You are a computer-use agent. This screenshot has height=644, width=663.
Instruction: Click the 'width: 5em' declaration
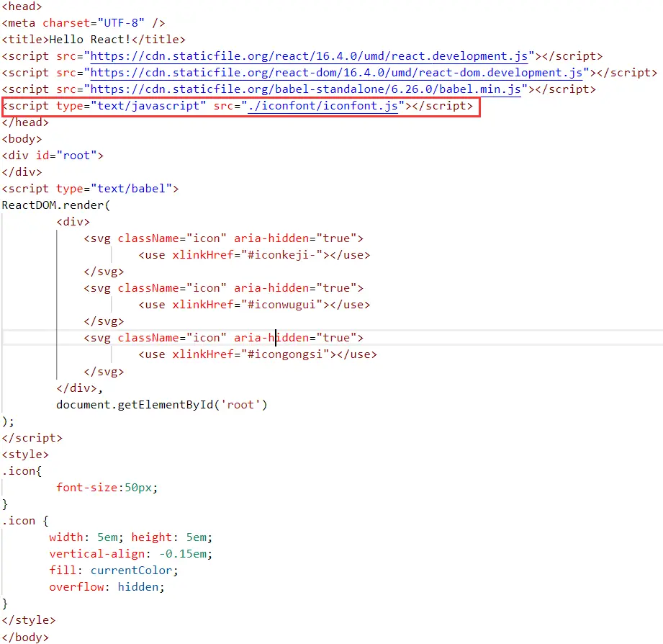[84, 537]
